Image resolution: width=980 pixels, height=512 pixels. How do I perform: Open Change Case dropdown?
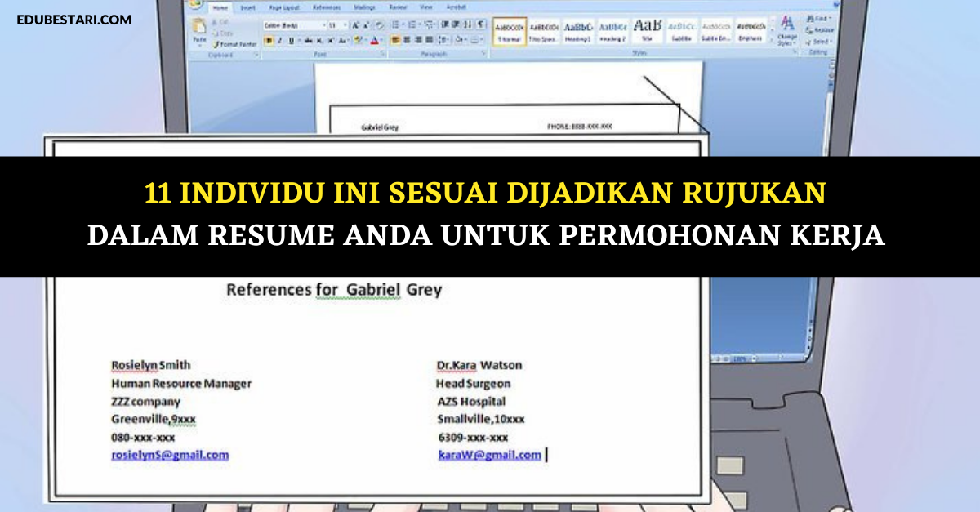[x=342, y=40]
